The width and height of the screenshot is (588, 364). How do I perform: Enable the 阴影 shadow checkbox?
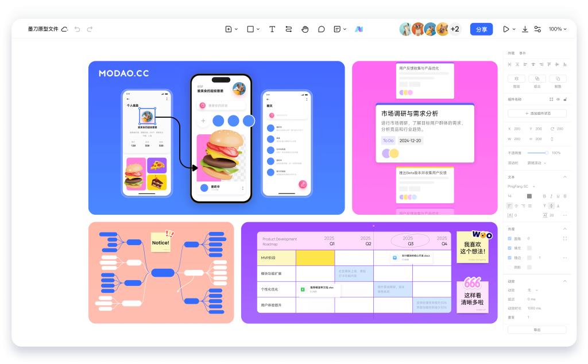coord(510,267)
